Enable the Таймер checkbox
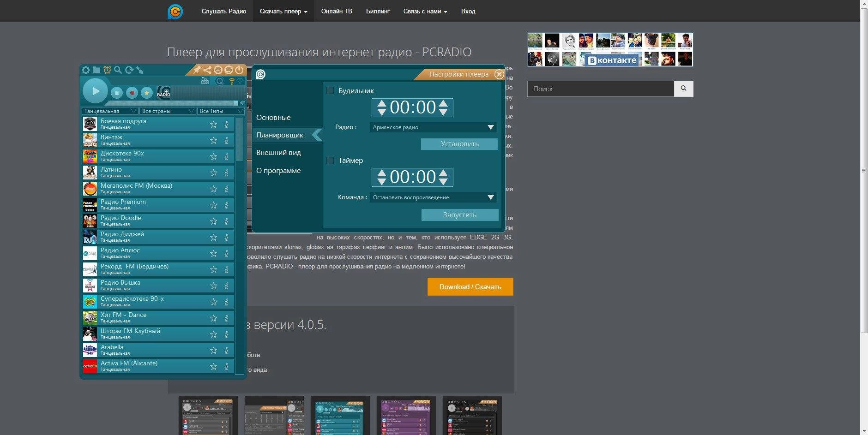Image resolution: width=868 pixels, height=435 pixels. click(330, 161)
